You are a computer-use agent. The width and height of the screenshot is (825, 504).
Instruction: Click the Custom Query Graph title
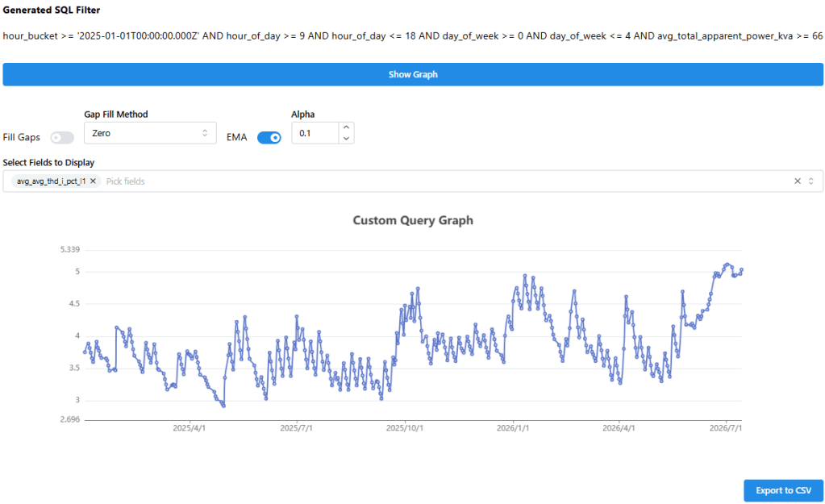tap(413, 220)
